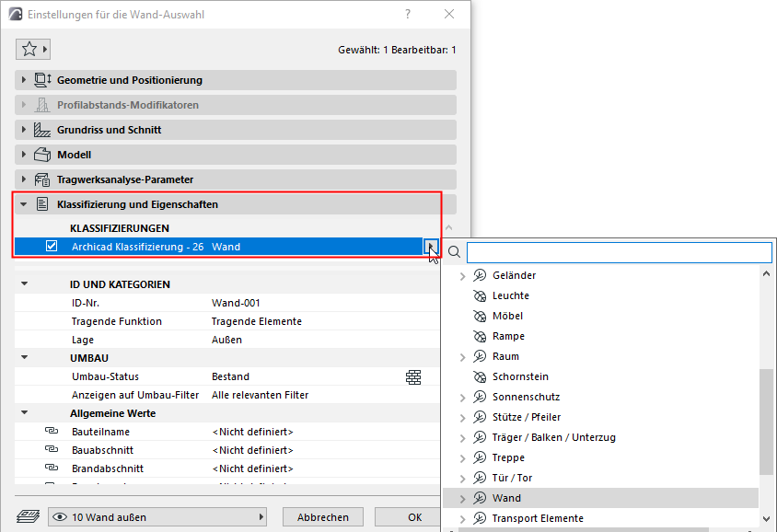
Task: Click Bauabschnitt Nicht definiert value
Action: pos(252,450)
